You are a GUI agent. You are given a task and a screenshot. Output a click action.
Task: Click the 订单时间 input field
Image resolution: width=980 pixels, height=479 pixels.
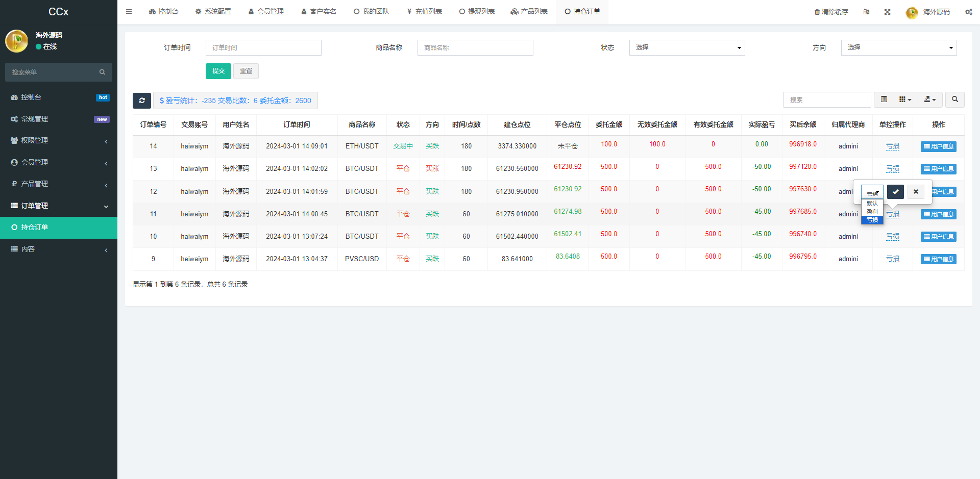click(x=263, y=47)
